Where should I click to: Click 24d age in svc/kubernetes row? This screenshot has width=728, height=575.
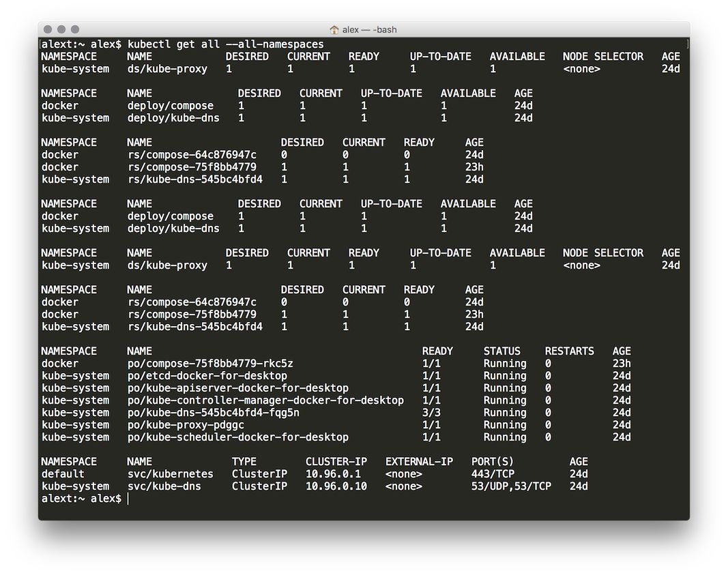point(579,474)
